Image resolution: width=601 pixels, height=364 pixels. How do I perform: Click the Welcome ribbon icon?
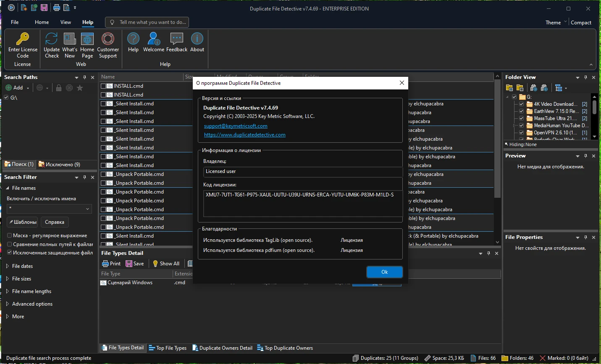[154, 39]
